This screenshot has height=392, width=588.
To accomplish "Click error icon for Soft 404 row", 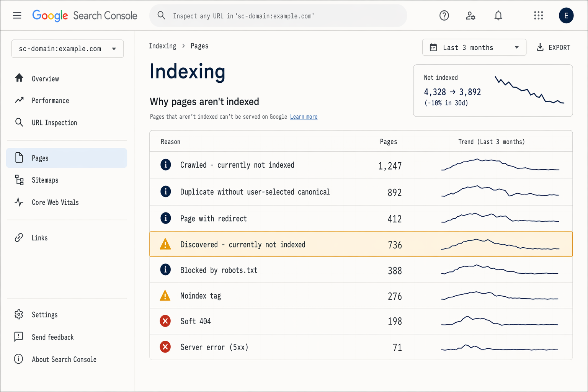I will click(x=165, y=321).
